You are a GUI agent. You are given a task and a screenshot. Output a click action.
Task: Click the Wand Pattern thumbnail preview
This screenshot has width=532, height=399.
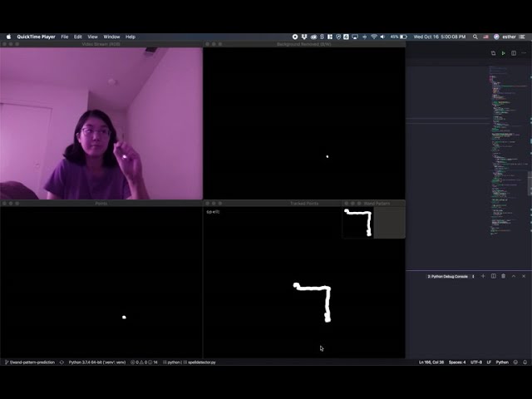click(357, 223)
